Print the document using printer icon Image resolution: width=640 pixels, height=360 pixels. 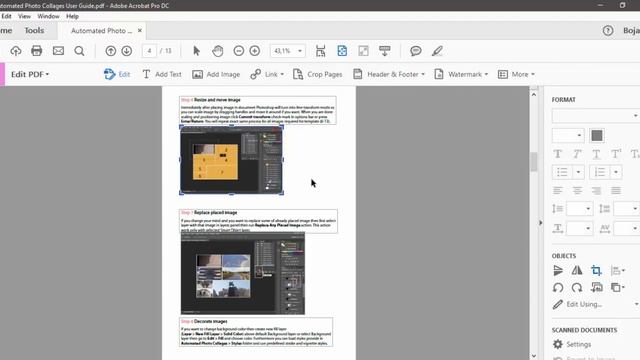pyautogui.click(x=37, y=51)
